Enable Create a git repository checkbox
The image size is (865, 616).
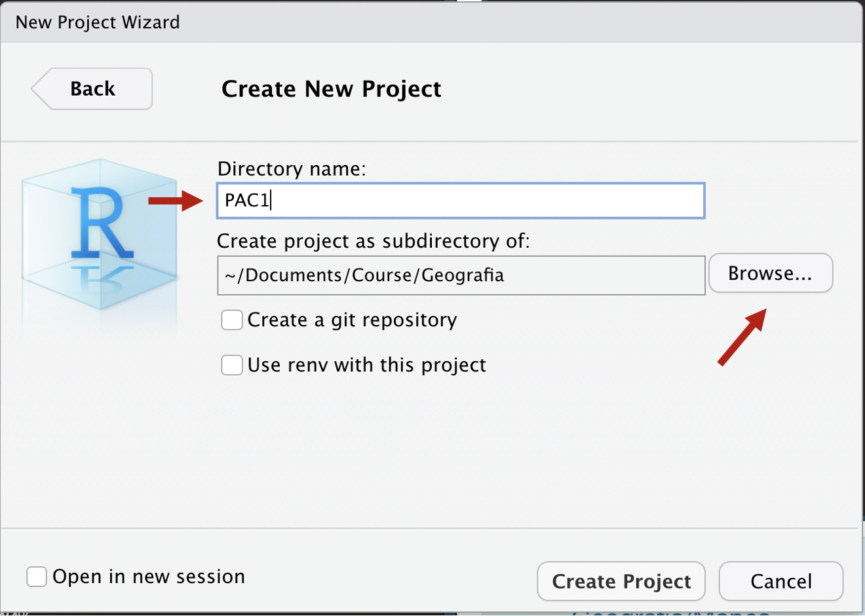pos(232,320)
